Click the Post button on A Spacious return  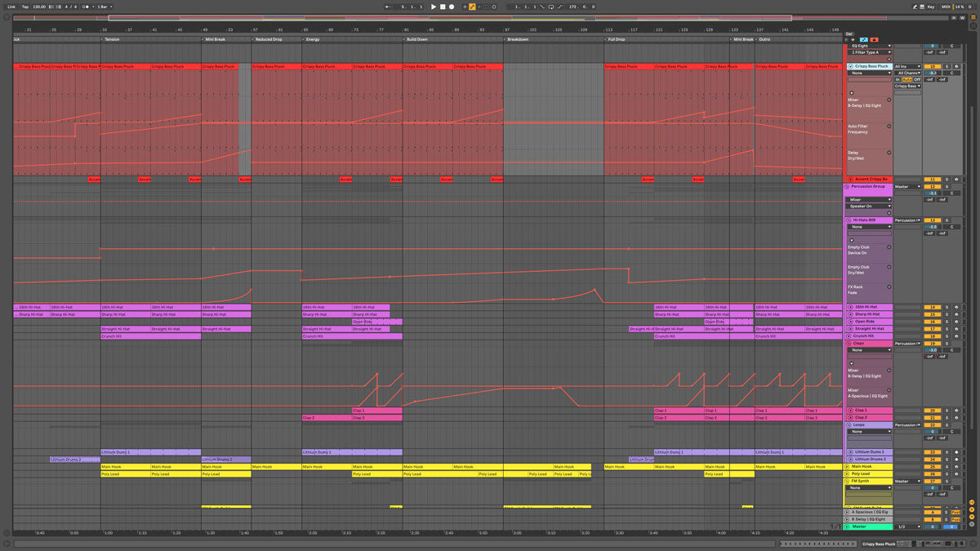956,512
